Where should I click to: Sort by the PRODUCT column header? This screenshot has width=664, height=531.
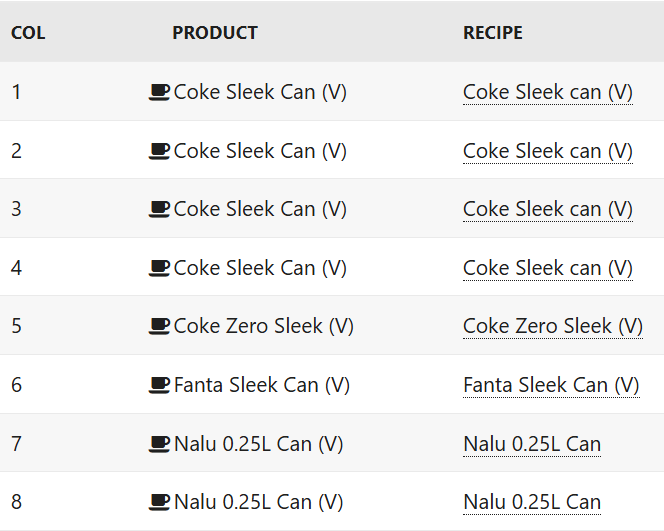(x=215, y=33)
